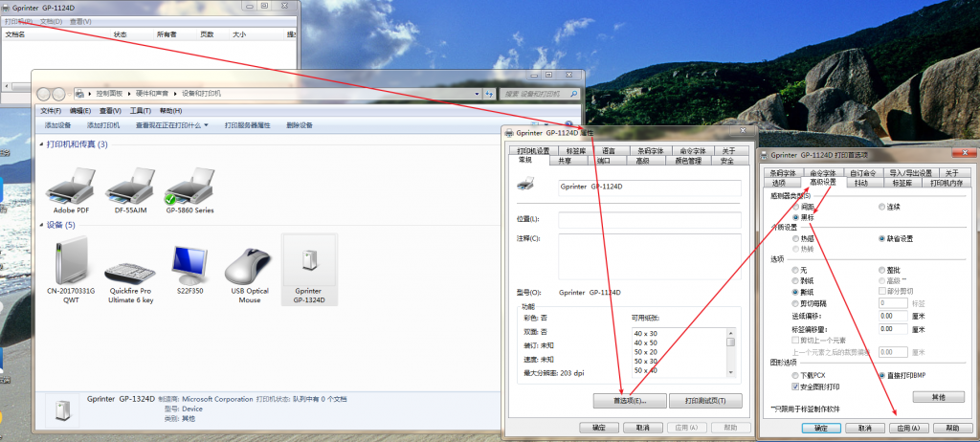Click the search magnifier icon
Viewport: 980px width, 442px height.
(574, 94)
